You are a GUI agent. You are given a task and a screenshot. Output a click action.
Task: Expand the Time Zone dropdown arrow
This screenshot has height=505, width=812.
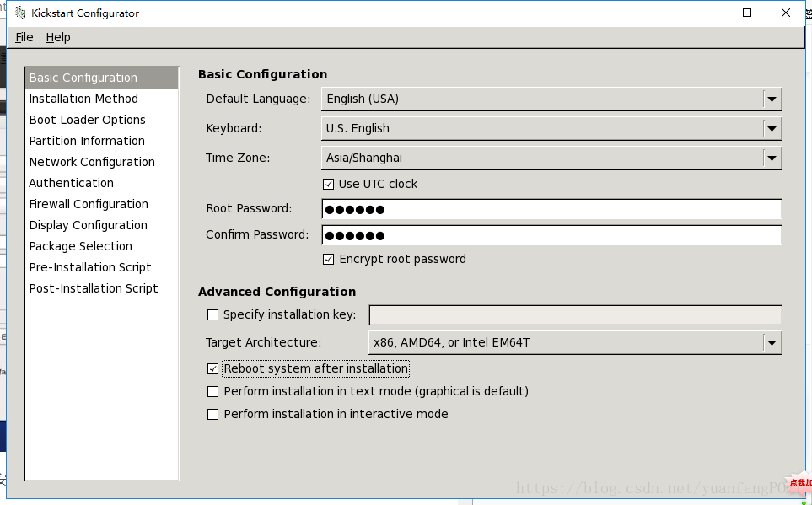[772, 158]
